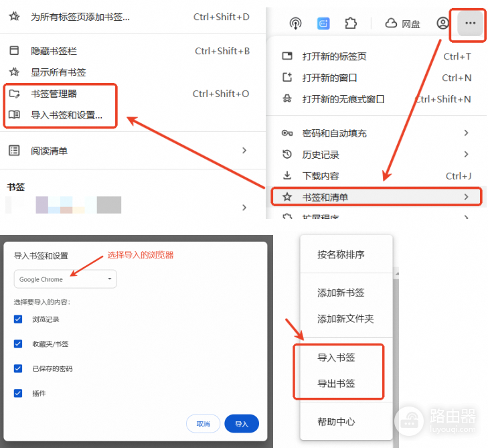Click the folder icon beside 书签管理器
The image size is (488, 448).
click(14, 93)
